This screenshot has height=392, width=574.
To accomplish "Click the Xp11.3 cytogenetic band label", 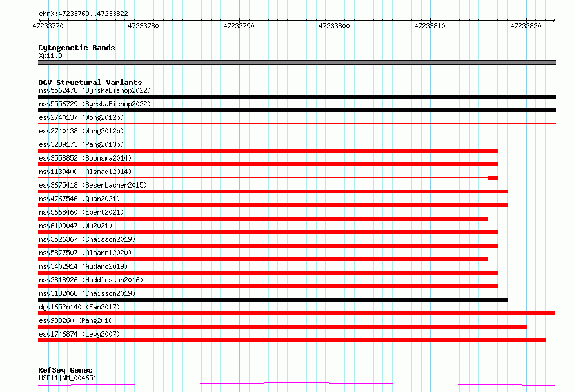I will (50, 55).
